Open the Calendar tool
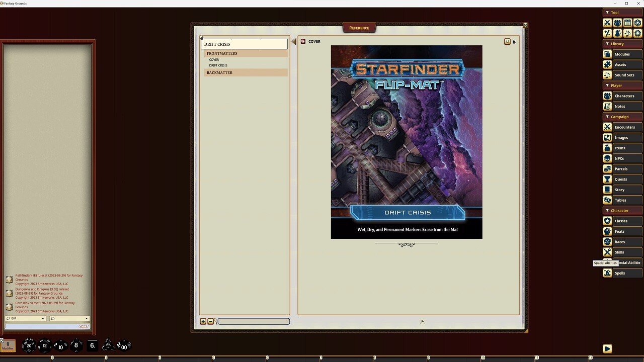The width and height of the screenshot is (644, 362). pyautogui.click(x=627, y=23)
